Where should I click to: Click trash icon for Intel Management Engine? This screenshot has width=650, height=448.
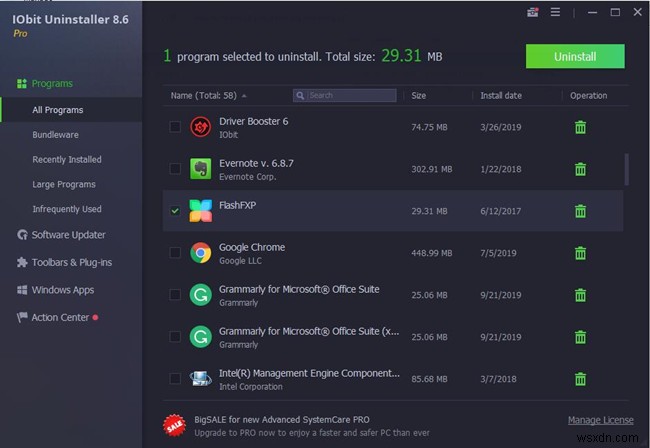tap(580, 379)
